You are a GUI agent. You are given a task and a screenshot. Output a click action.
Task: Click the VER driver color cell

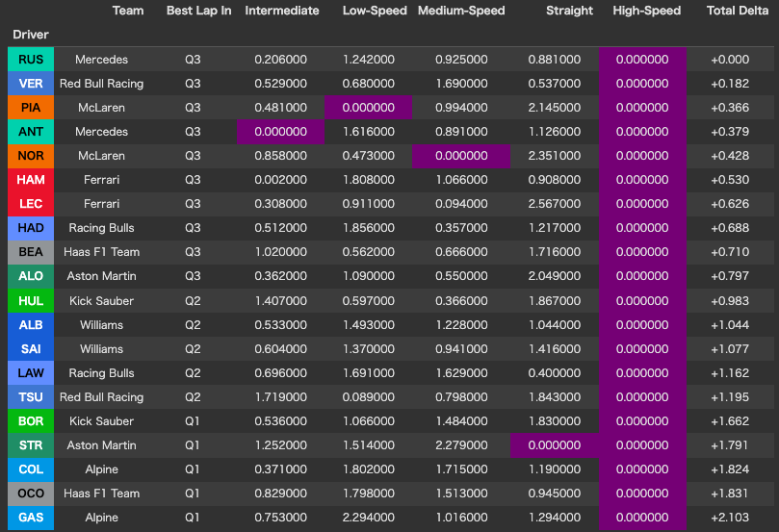[31, 84]
